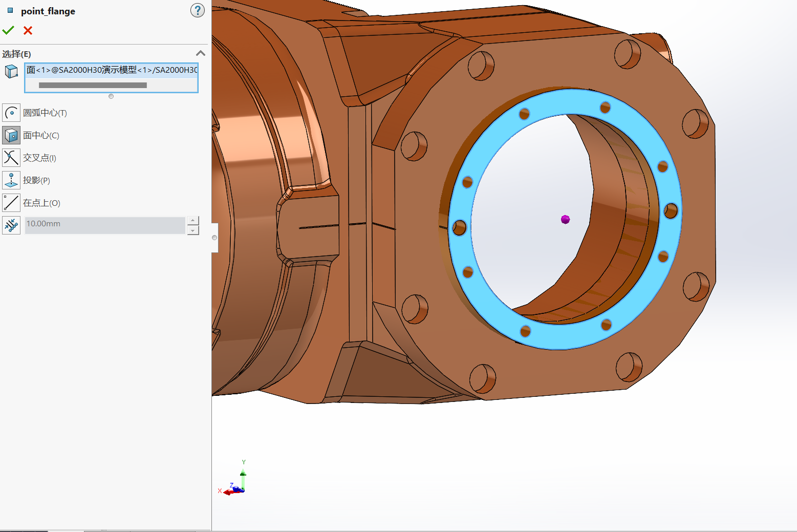The height and width of the screenshot is (532, 797).
Task: Click the magenta reference point in the viewport
Action: click(x=565, y=219)
